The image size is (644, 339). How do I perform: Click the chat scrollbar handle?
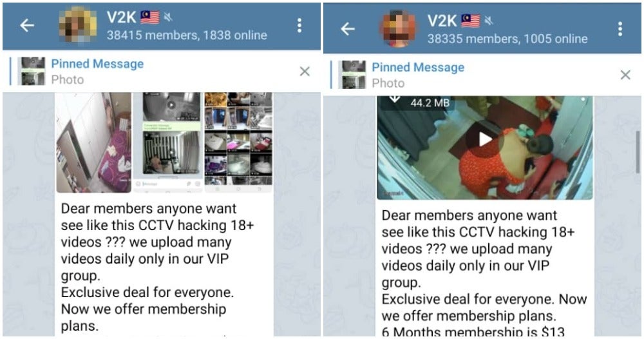tap(639, 152)
